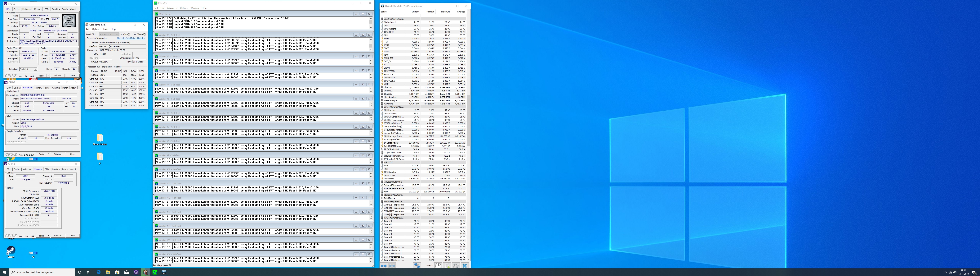Image resolution: width=980 pixels, height=276 pixels.
Task: Click the Close button in the Mainboard CPU-Z window
Action: [72, 154]
